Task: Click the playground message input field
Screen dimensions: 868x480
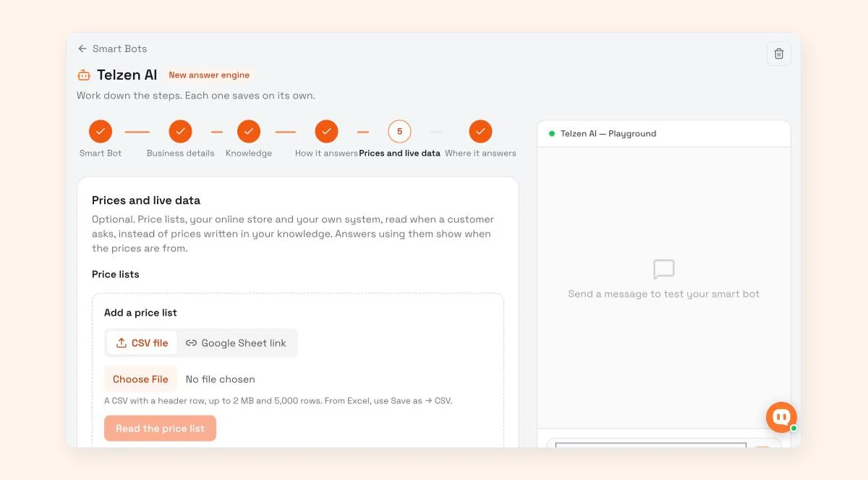Action: pyautogui.click(x=650, y=445)
